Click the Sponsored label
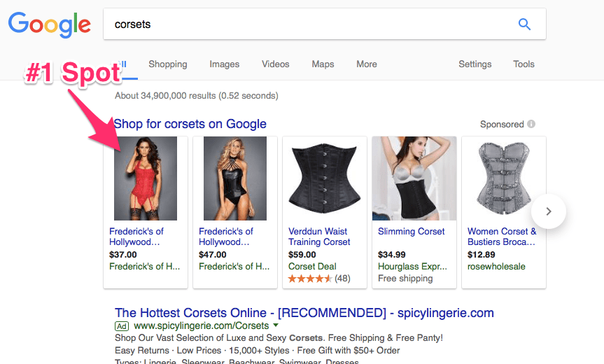Viewport: 604px width, 364px height. point(502,125)
